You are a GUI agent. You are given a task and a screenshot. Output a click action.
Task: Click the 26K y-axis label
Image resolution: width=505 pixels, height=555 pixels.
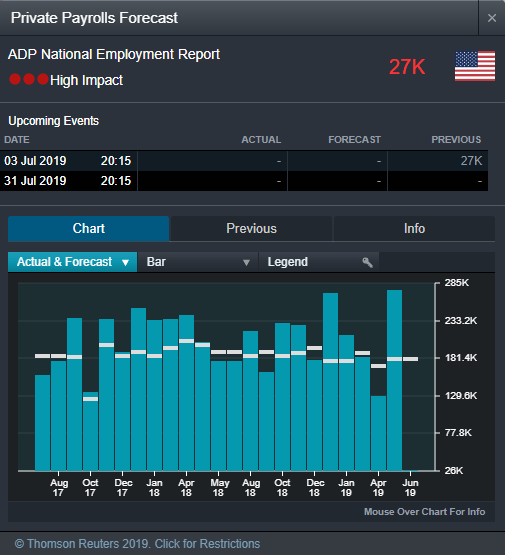tap(454, 471)
